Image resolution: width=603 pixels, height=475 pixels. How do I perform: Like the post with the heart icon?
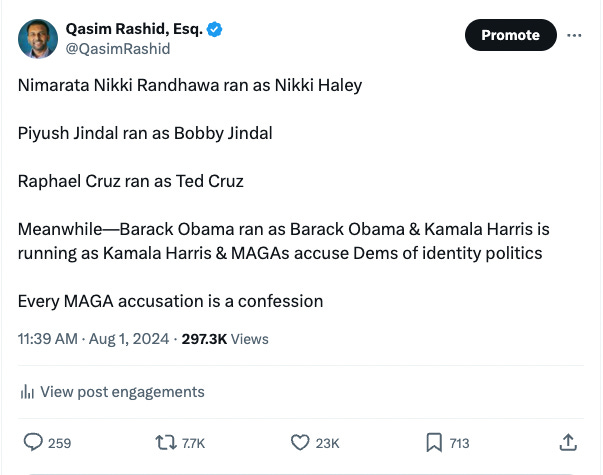tap(299, 442)
